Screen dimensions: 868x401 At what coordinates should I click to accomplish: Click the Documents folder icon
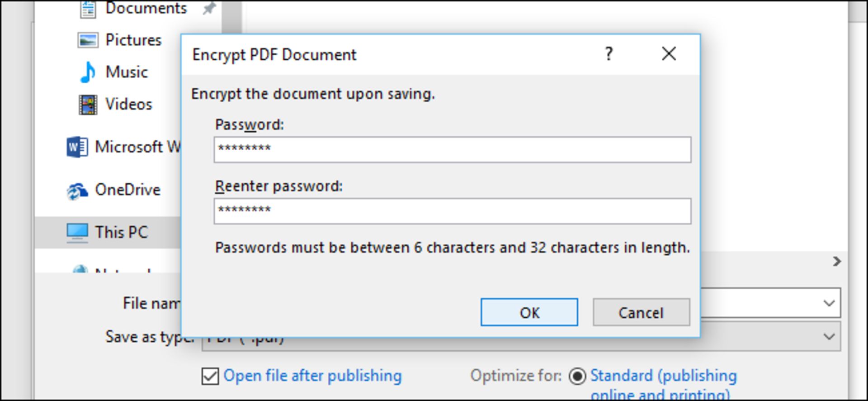(88, 9)
